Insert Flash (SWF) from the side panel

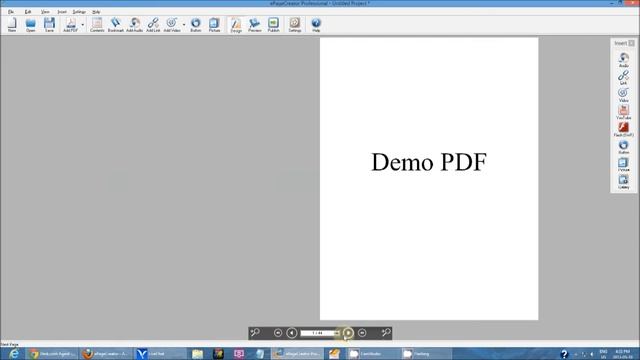[x=623, y=129]
